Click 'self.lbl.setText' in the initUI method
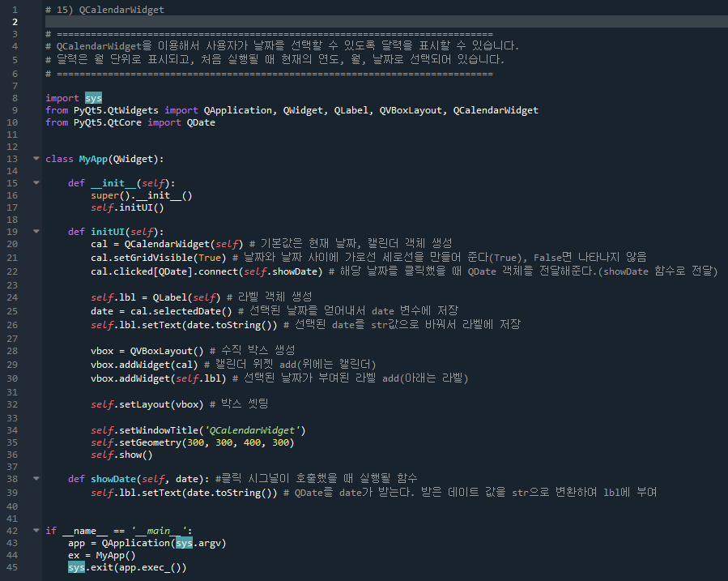 pyautogui.click(x=136, y=325)
